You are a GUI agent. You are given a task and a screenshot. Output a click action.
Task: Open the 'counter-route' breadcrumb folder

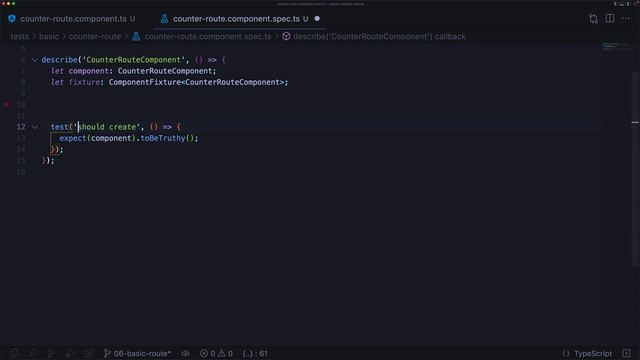coord(95,36)
